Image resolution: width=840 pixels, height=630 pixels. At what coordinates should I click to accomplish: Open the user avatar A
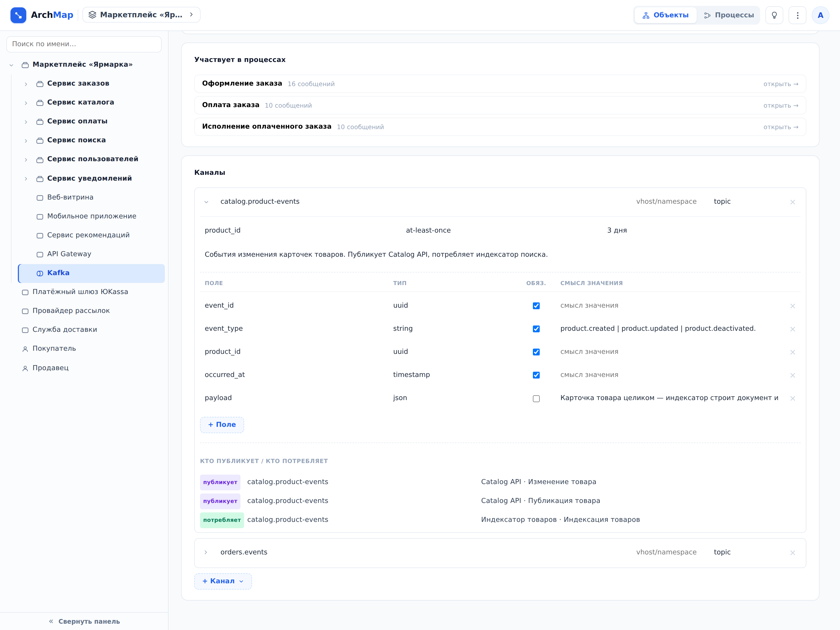820,15
